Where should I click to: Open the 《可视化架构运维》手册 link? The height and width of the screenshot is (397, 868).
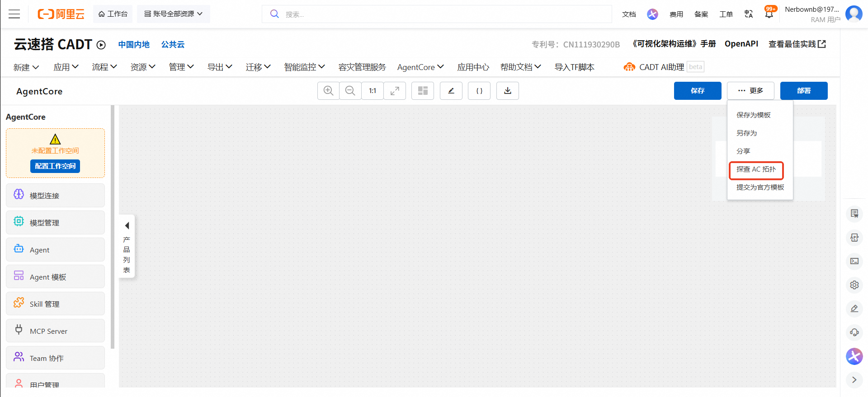pyautogui.click(x=673, y=44)
